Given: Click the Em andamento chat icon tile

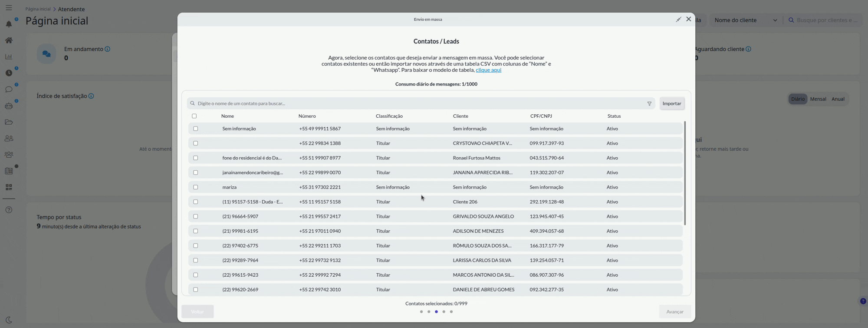Looking at the screenshot, I should tap(46, 54).
